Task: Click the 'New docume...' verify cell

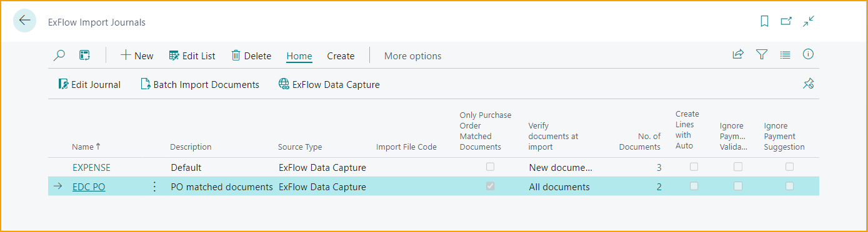Action: pyautogui.click(x=560, y=167)
